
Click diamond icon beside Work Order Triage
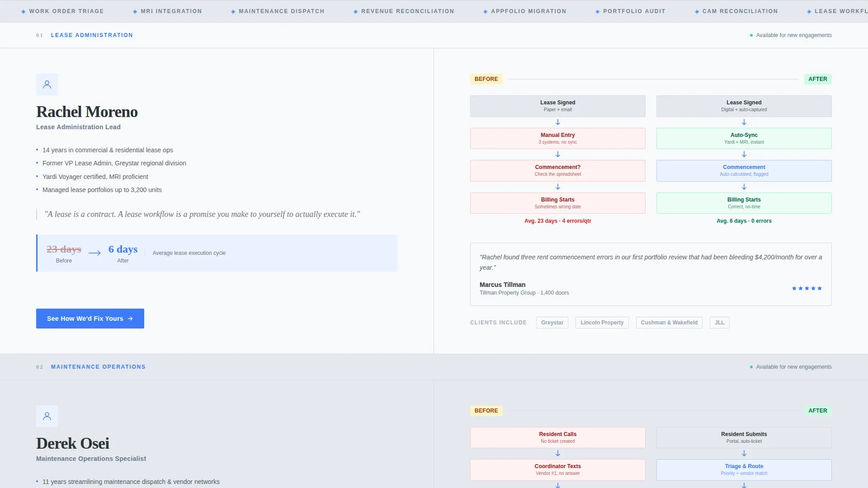pyautogui.click(x=24, y=11)
